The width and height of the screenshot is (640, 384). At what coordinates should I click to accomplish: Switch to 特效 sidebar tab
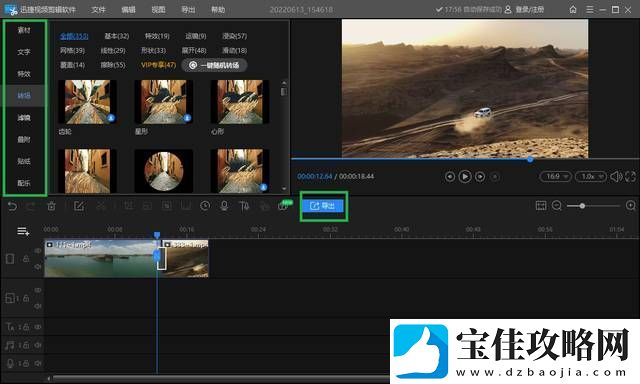[24, 74]
